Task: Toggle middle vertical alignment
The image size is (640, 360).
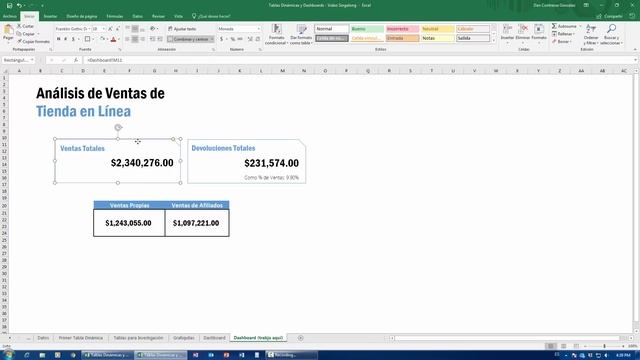Action: pos(135,29)
